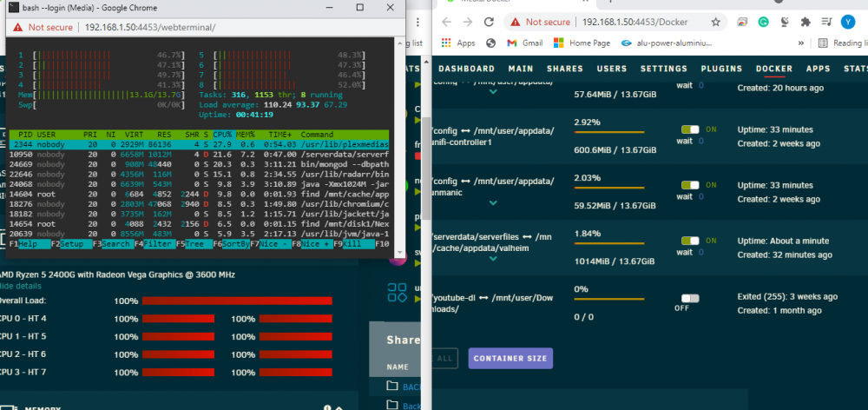Show the hidden bookmarks overflow chevron
The height and width of the screenshot is (410, 868).
tap(801, 43)
